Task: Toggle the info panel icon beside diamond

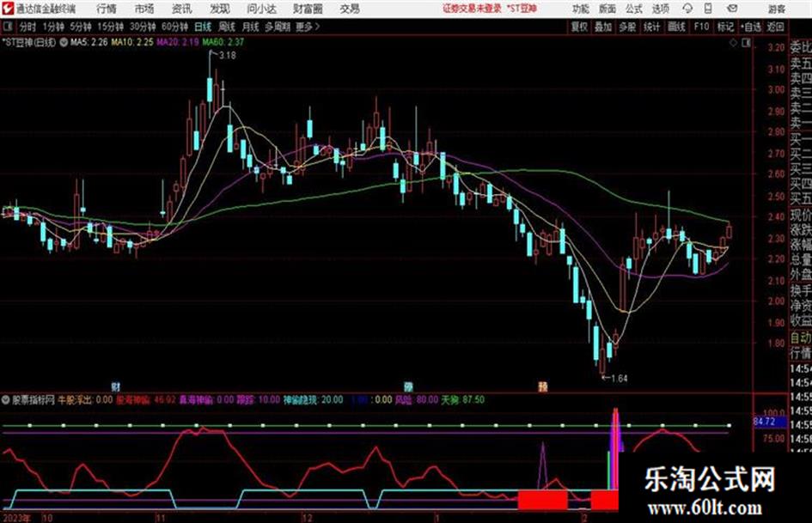Action: tap(746, 43)
